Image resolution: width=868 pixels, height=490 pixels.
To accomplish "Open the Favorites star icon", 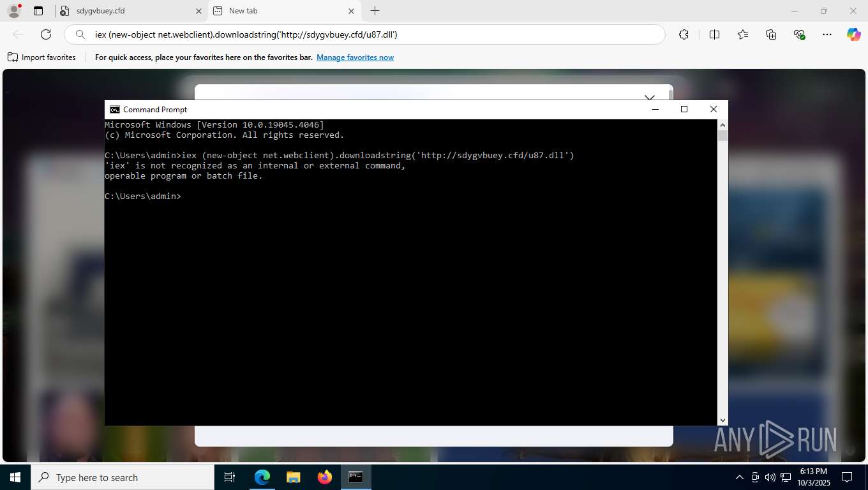I will pyautogui.click(x=743, y=34).
